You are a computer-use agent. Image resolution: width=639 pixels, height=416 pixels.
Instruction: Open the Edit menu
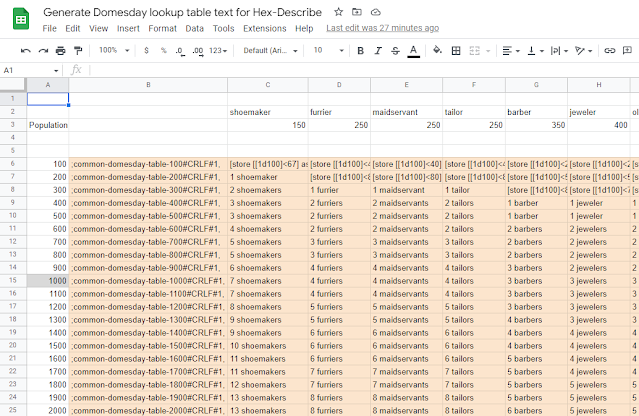(73, 29)
